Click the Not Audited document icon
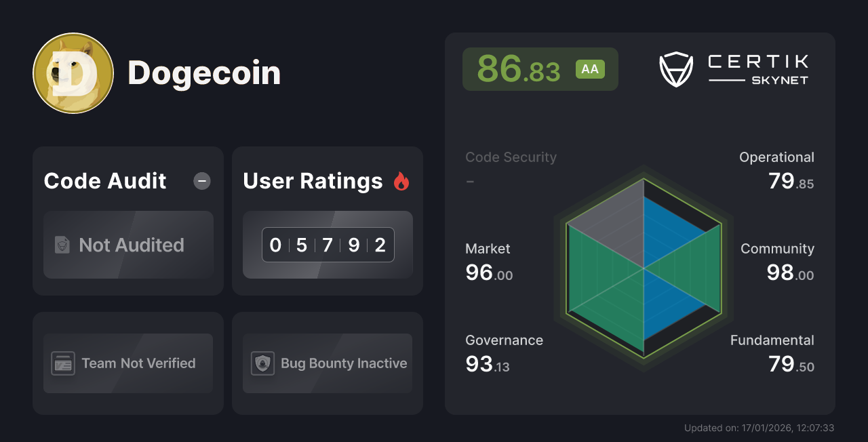This screenshot has height=442, width=868. (62, 245)
